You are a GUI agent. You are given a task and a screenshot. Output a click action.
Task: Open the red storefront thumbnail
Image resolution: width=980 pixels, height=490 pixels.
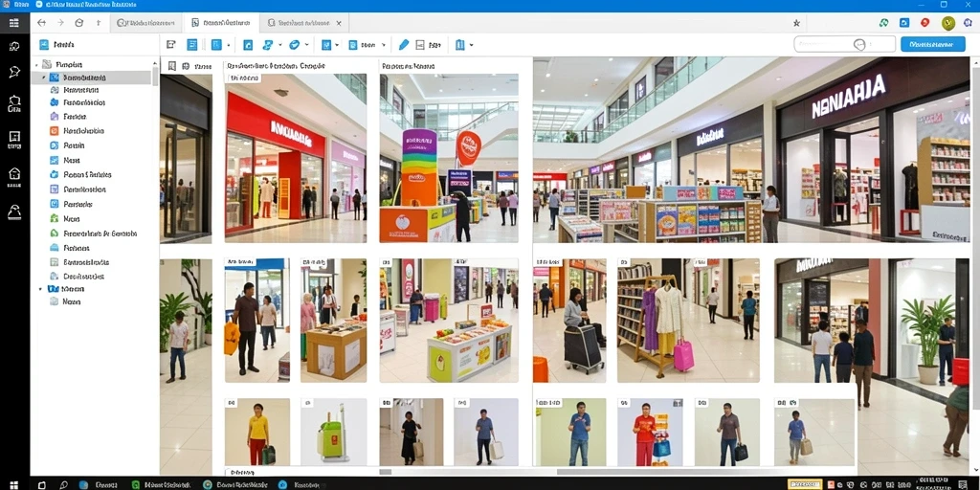coord(296,158)
